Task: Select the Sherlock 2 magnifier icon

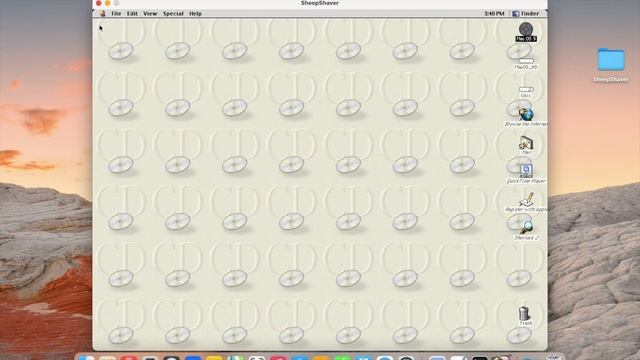Action: tap(526, 228)
